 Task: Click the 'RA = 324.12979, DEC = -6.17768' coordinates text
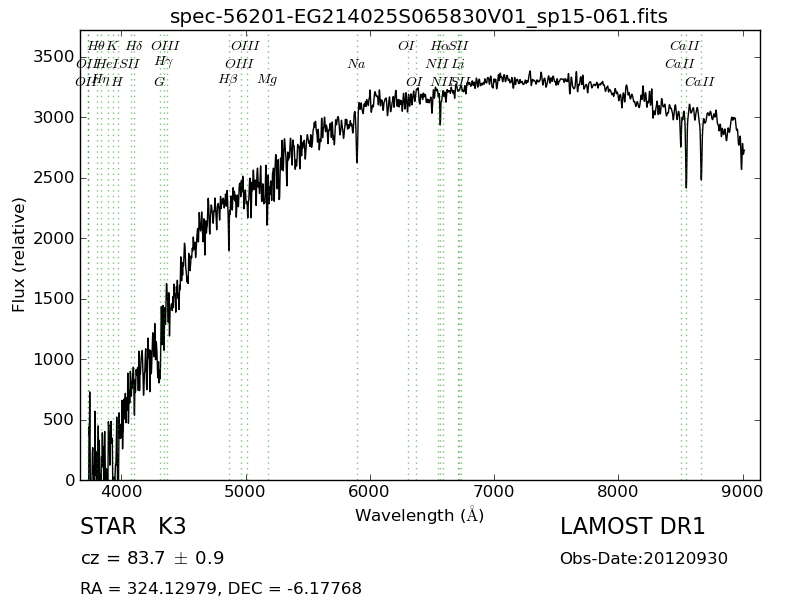coord(221,588)
